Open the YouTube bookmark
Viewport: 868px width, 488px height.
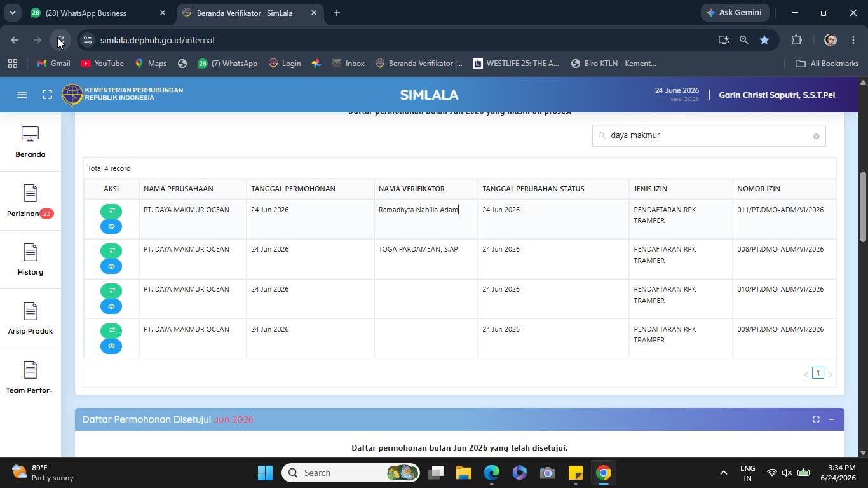(102, 64)
